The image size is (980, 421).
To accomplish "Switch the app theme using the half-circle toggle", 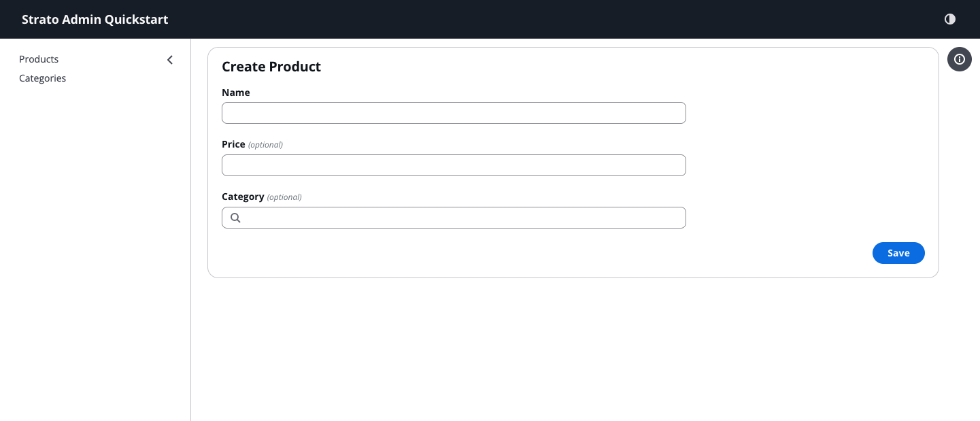I will pos(950,19).
